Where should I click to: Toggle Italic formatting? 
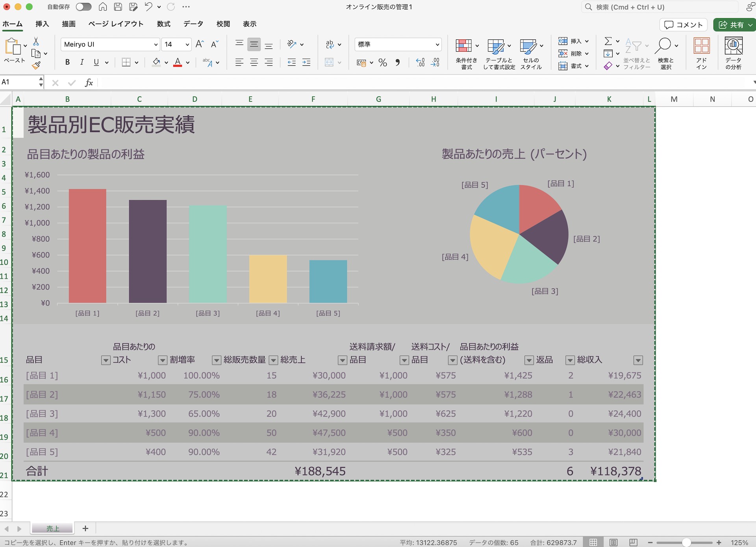point(82,62)
